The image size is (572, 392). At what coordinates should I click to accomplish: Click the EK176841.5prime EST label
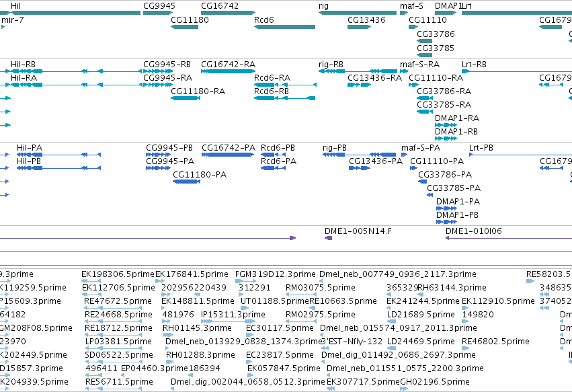pyautogui.click(x=192, y=274)
